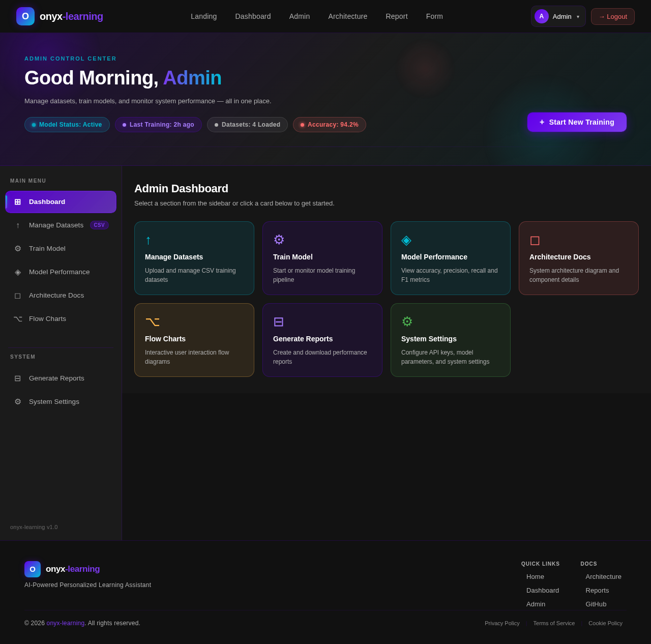
Task: Click the Last Training: 2h ago badge
Action: [x=158, y=125]
